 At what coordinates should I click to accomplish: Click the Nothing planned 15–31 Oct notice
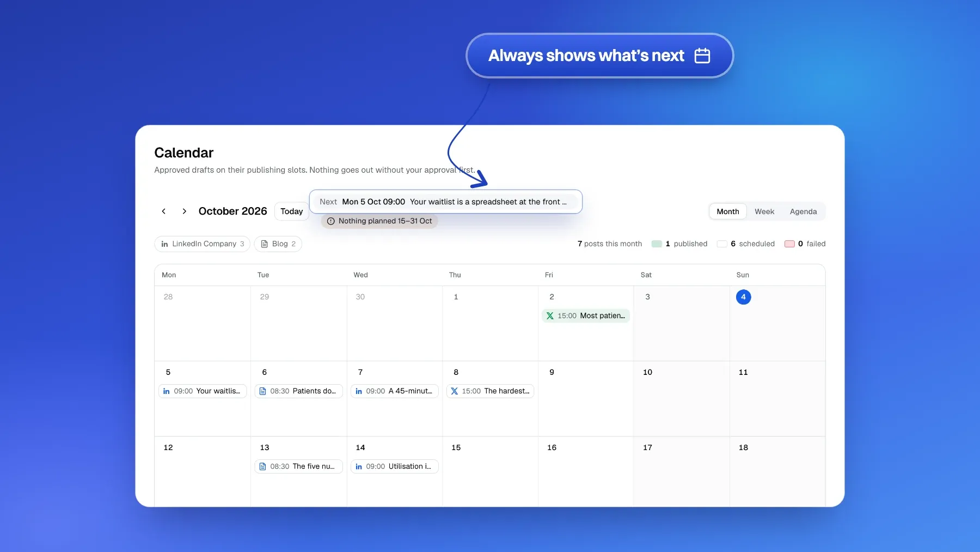pos(379,221)
